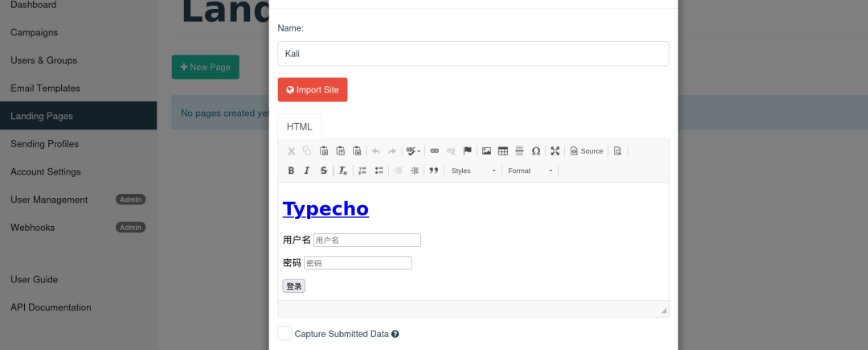Enable Capture Submitted Data checkbox
The width and height of the screenshot is (868, 350).
pos(285,333)
